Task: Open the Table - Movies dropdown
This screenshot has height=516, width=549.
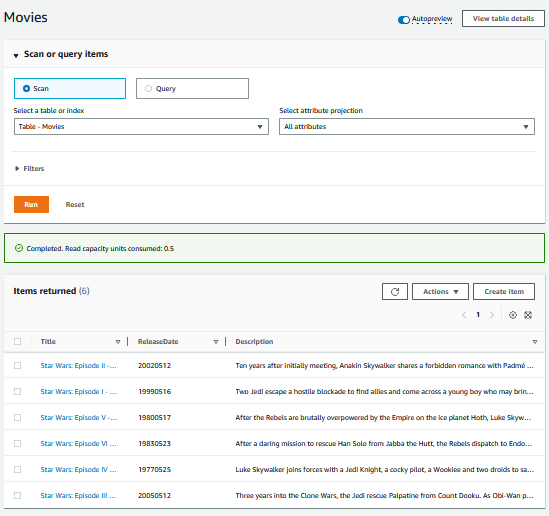Action: pyautogui.click(x=141, y=126)
